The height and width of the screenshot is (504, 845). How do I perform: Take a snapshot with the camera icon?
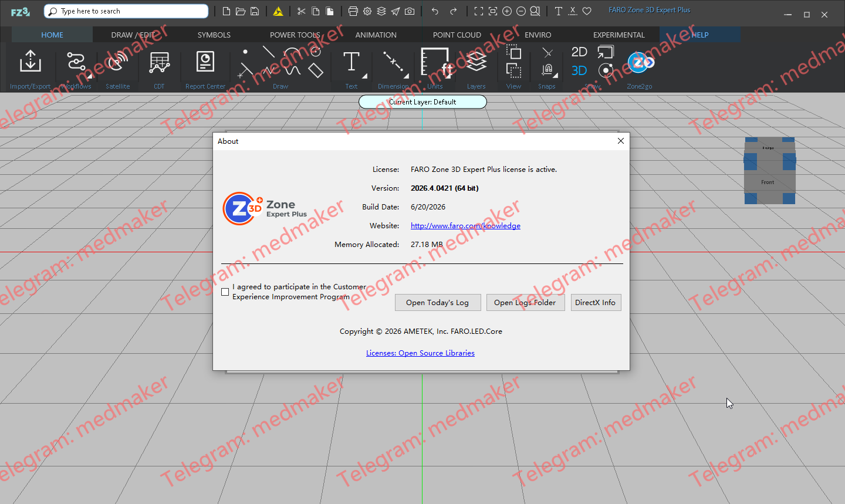pos(410,11)
